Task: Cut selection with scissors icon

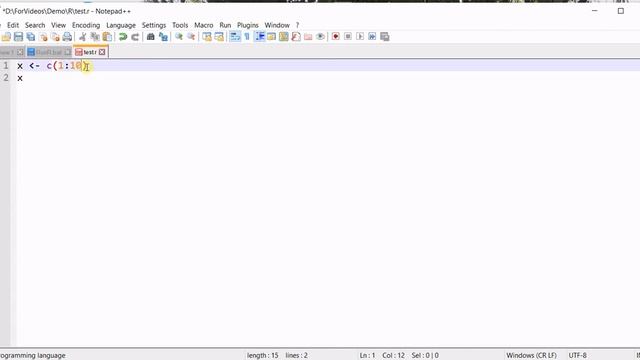Action: [x=82, y=37]
